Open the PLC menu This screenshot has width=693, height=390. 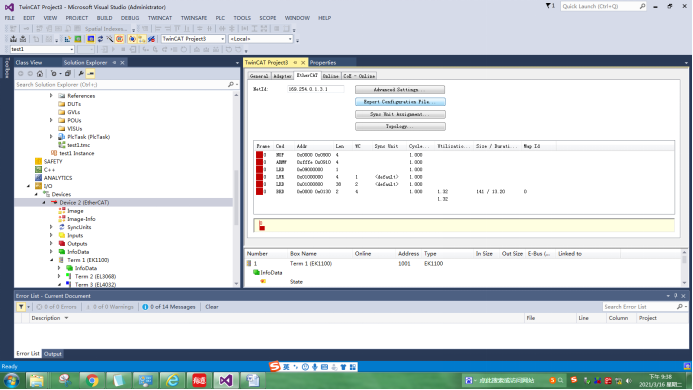point(220,18)
